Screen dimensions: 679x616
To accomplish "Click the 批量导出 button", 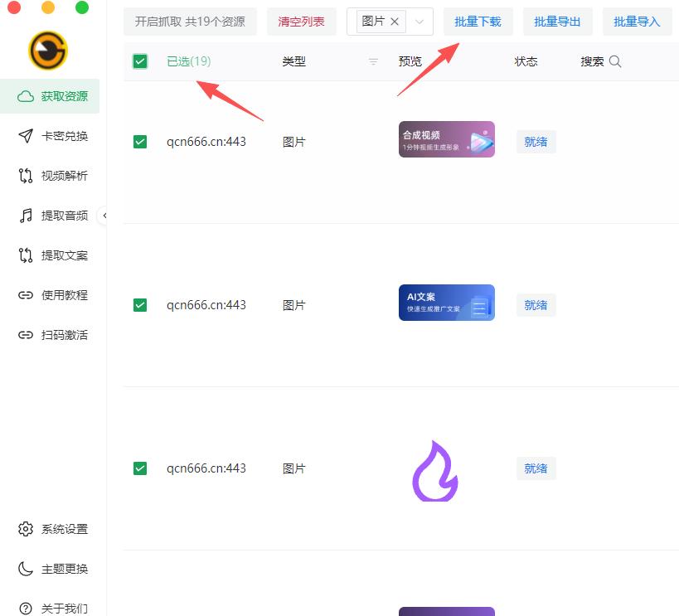I will coord(557,22).
